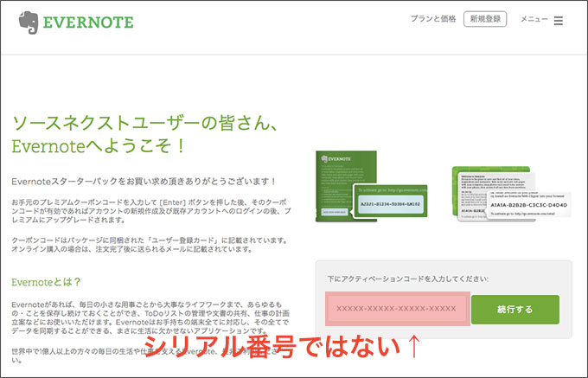The width and height of the screenshot is (588, 378).
Task: Focus the activation code input field
Action: click(x=396, y=309)
